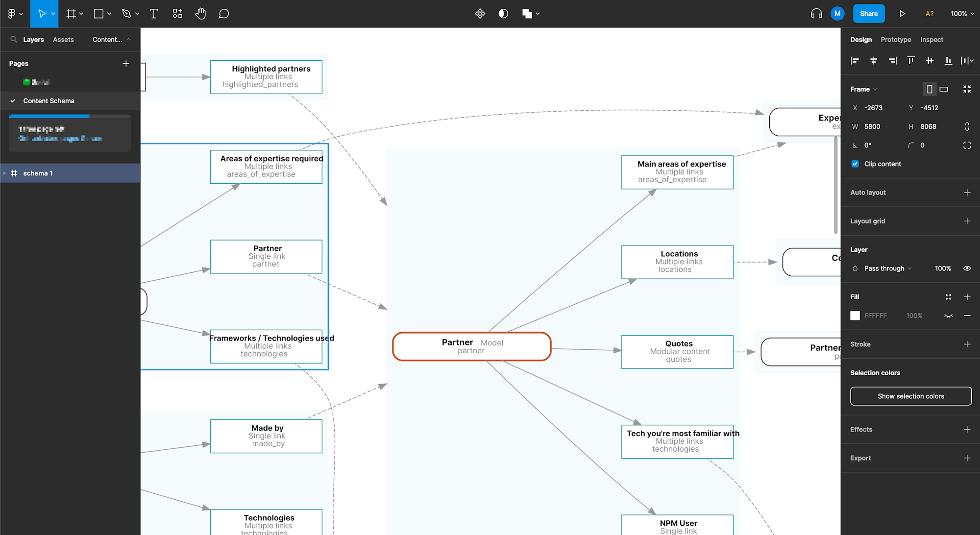This screenshot has height=535, width=980.
Task: Open the Design tab
Action: click(861, 40)
